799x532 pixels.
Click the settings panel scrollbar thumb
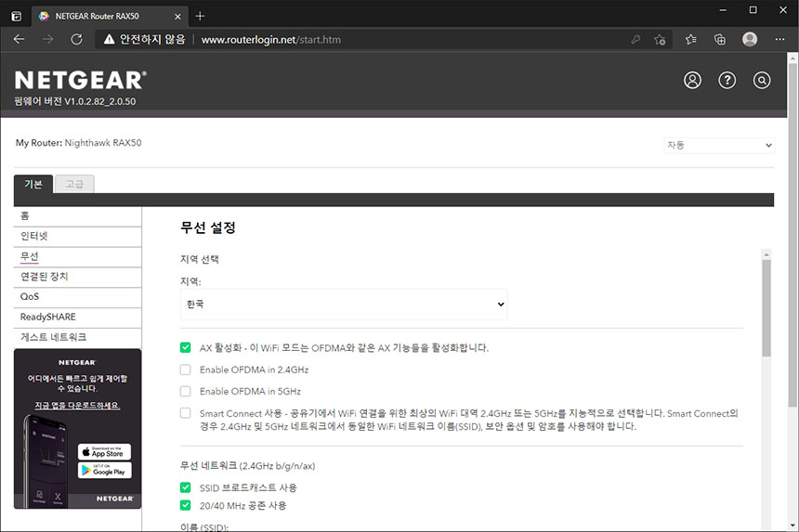(x=766, y=308)
